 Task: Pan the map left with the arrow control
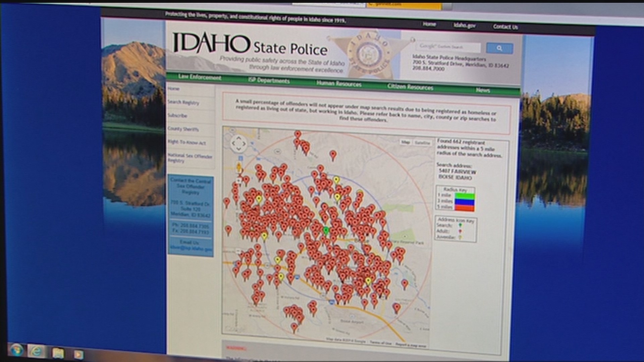(233, 143)
